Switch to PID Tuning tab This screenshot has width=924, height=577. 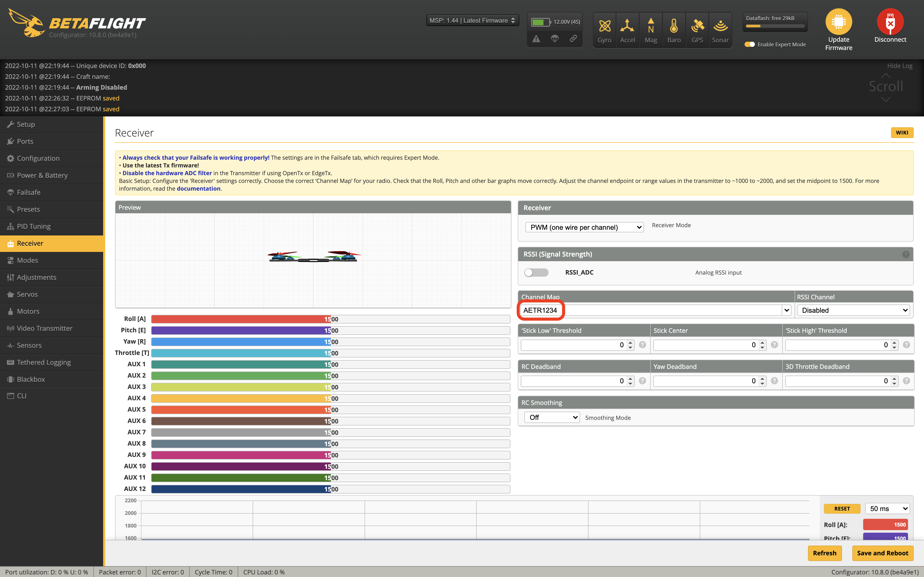(34, 226)
